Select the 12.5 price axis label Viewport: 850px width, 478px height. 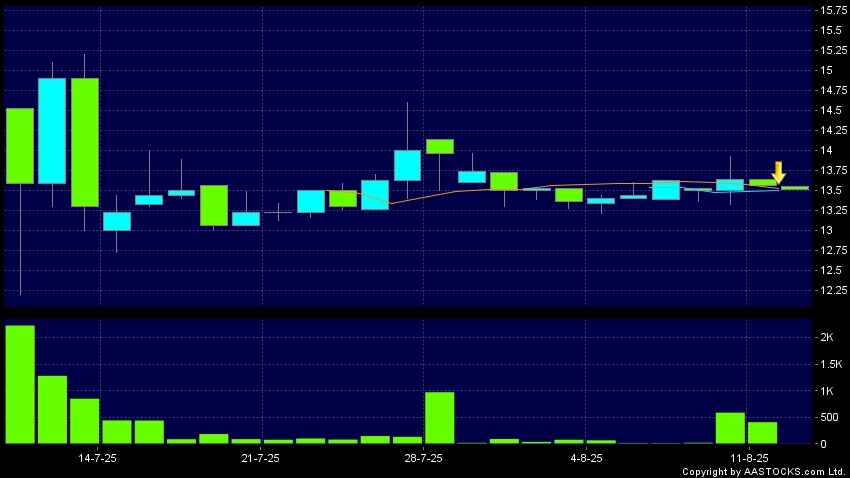(x=830, y=270)
